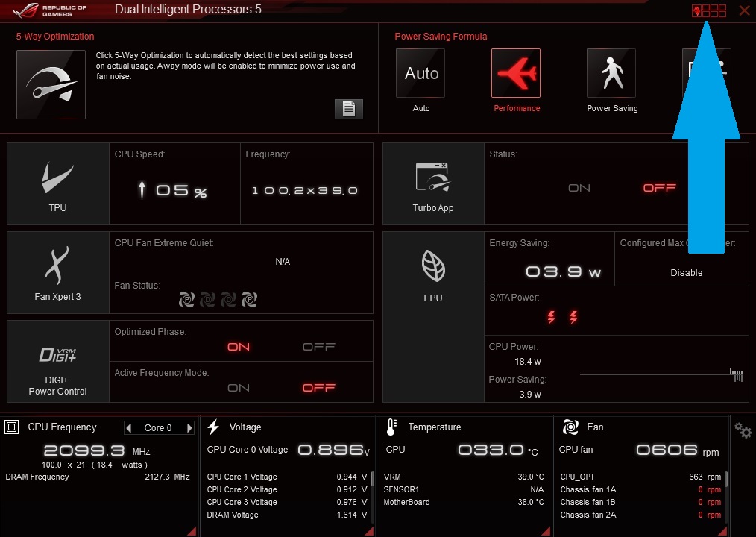Set Optimized Phase to ON
The height and width of the screenshot is (537, 756).
click(239, 347)
